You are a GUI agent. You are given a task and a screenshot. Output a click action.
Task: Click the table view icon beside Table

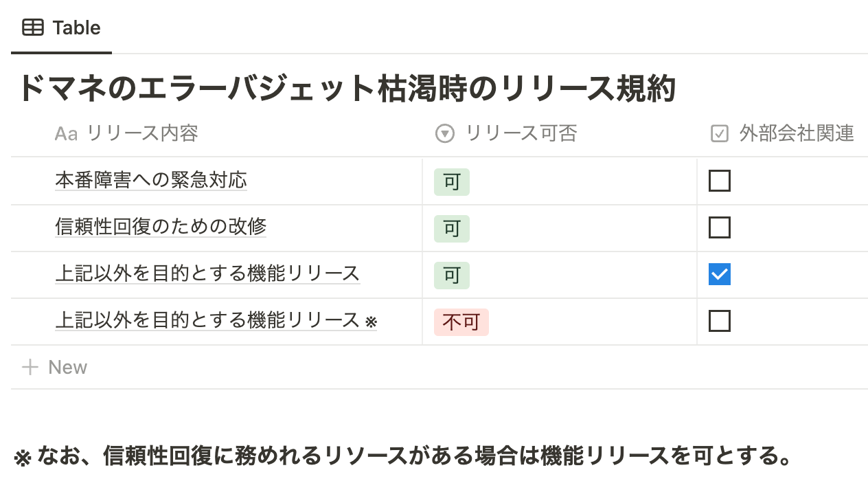click(32, 27)
